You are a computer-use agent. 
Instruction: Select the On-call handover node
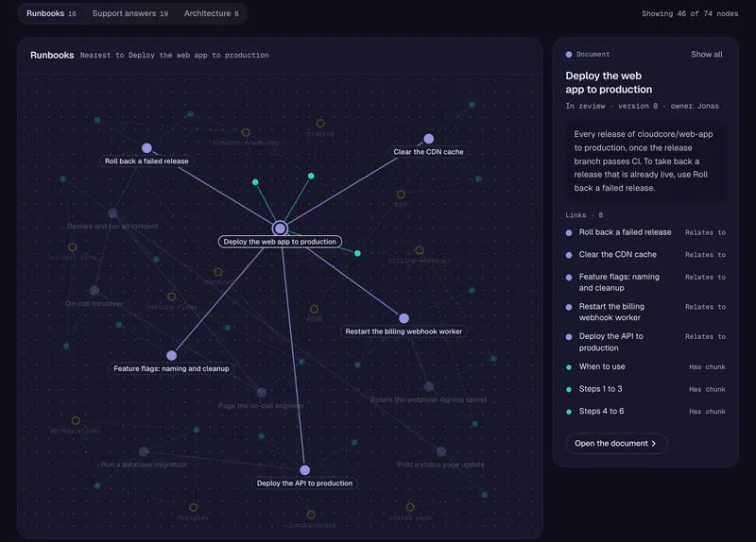coord(94,290)
